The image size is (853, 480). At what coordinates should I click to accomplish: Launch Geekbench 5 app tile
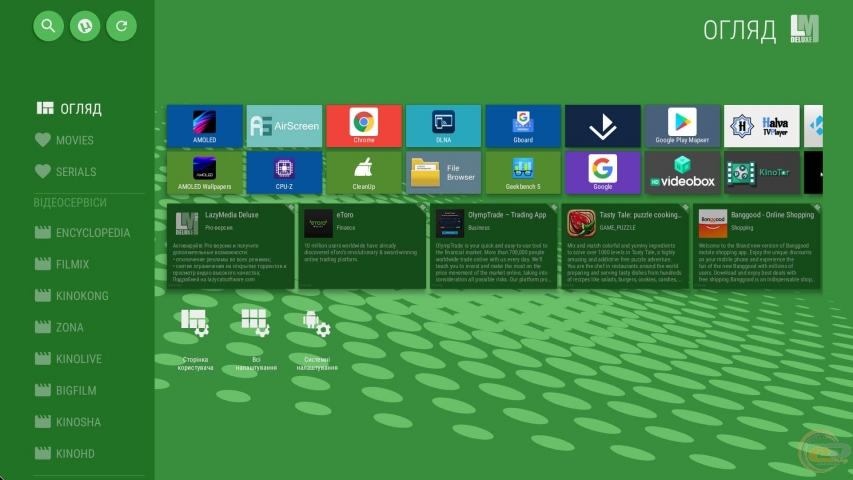point(523,173)
